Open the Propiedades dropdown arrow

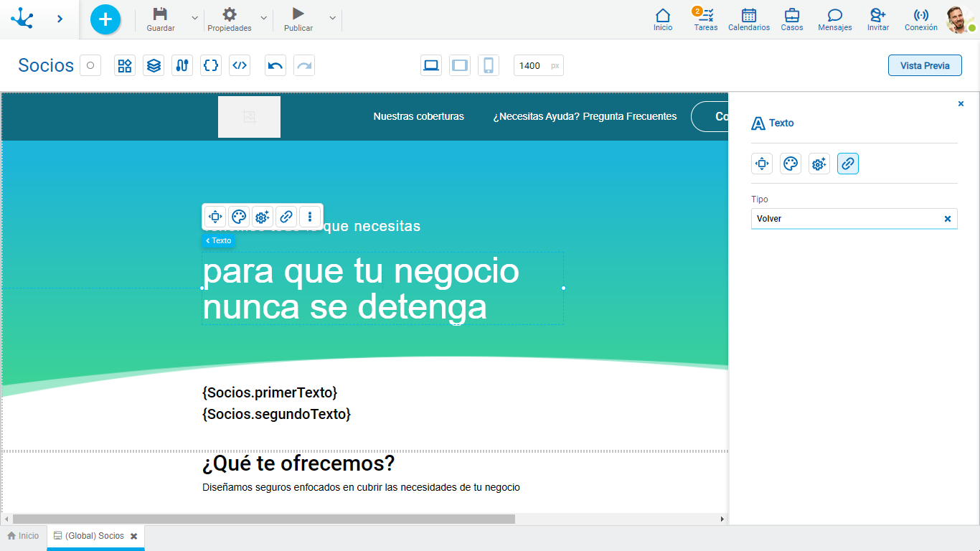pyautogui.click(x=263, y=18)
